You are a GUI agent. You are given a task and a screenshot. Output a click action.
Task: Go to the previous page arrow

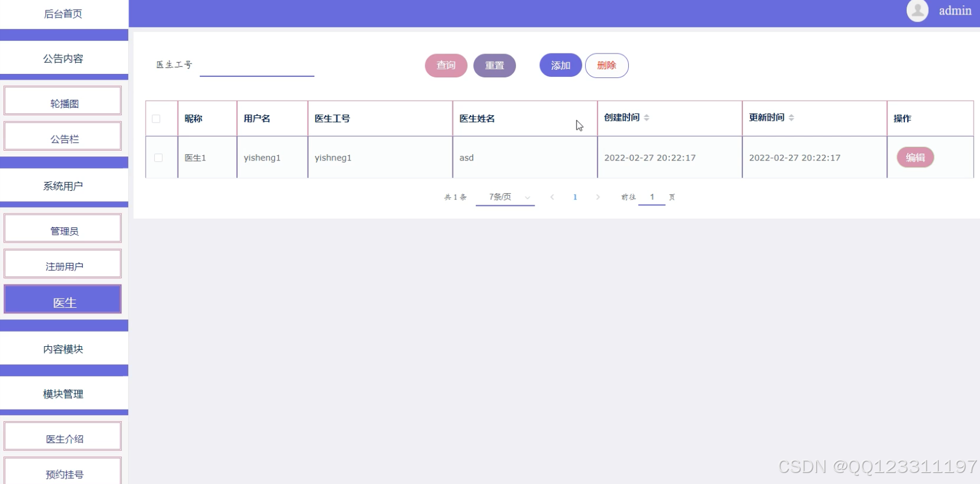click(x=552, y=197)
